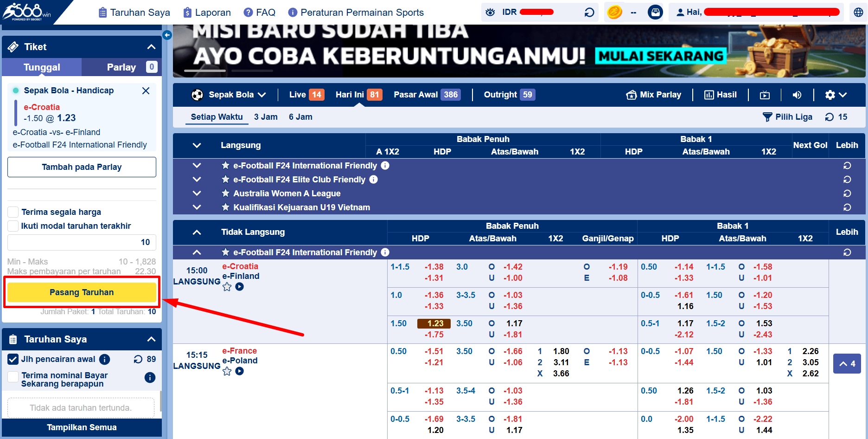Collapse the Tiket panel
This screenshot has height=439, width=868.
click(x=151, y=46)
